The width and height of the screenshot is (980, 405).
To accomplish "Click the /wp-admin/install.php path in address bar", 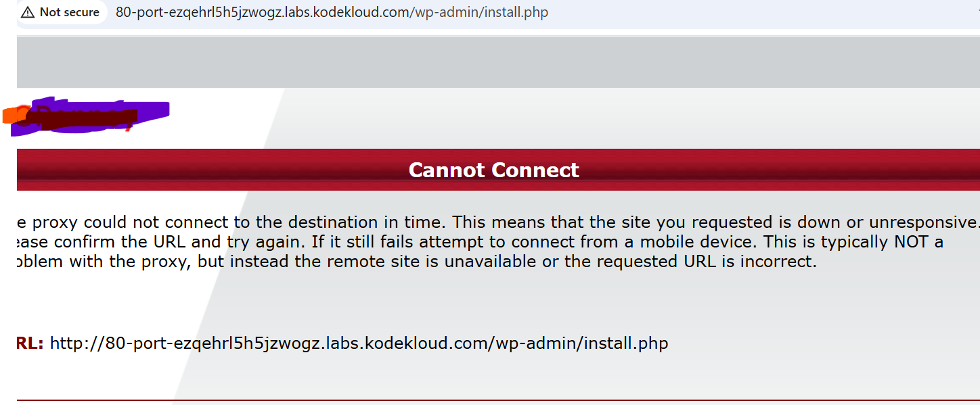I will tap(478, 12).
